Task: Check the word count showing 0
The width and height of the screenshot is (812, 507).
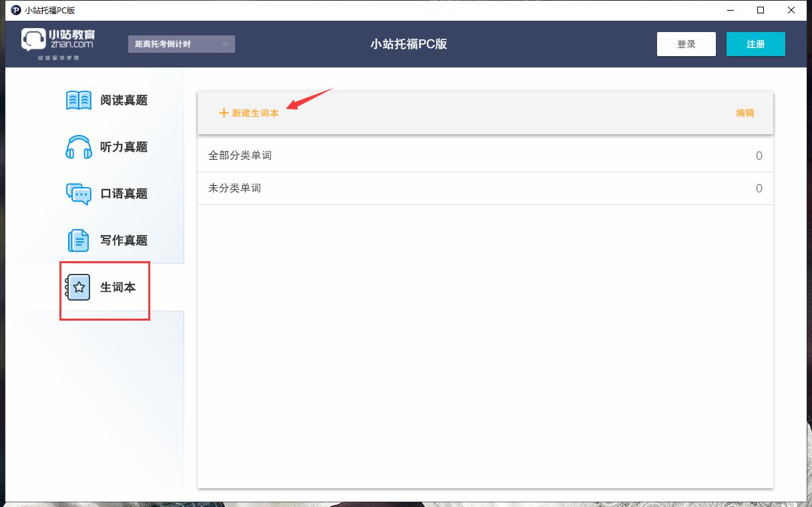Action: pyautogui.click(x=759, y=155)
